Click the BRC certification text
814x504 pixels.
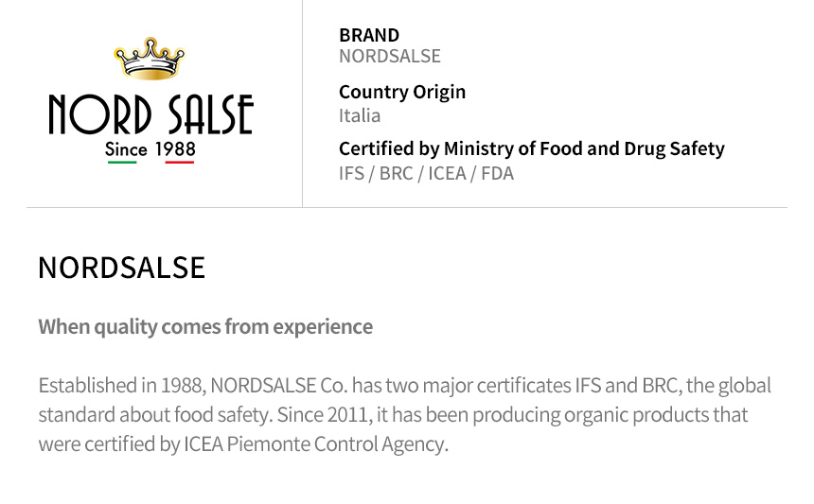pyautogui.click(x=396, y=173)
